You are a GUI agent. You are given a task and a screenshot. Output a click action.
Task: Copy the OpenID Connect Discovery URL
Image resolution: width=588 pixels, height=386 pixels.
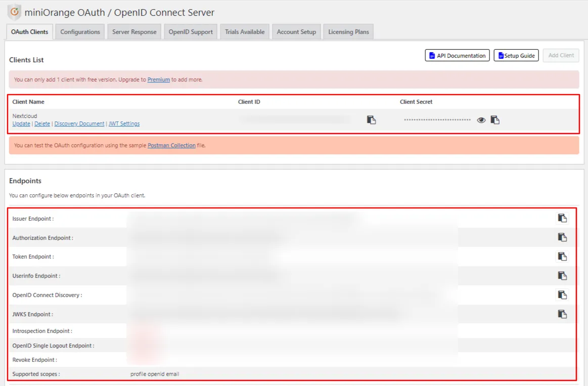(562, 295)
